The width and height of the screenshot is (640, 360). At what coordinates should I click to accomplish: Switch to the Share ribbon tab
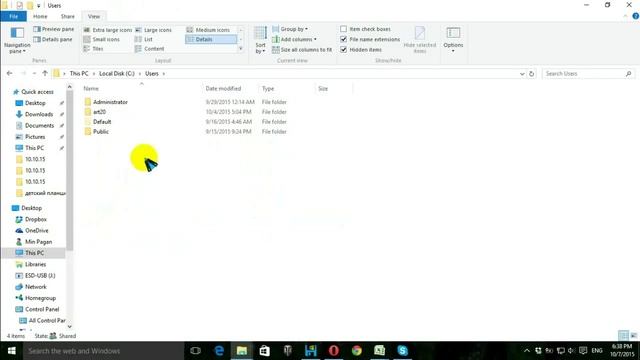click(68, 16)
